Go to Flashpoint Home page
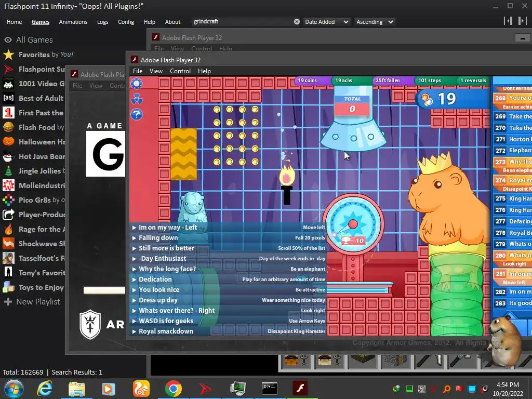The image size is (532, 399). click(x=14, y=22)
